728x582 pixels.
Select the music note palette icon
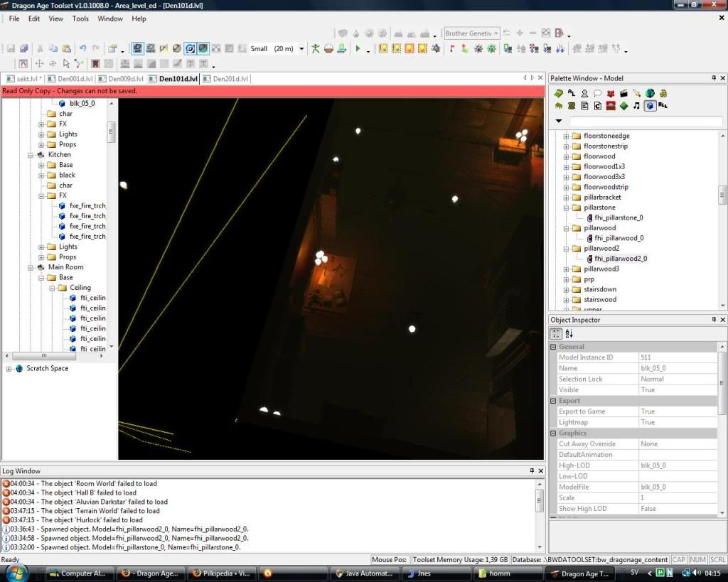tap(637, 106)
